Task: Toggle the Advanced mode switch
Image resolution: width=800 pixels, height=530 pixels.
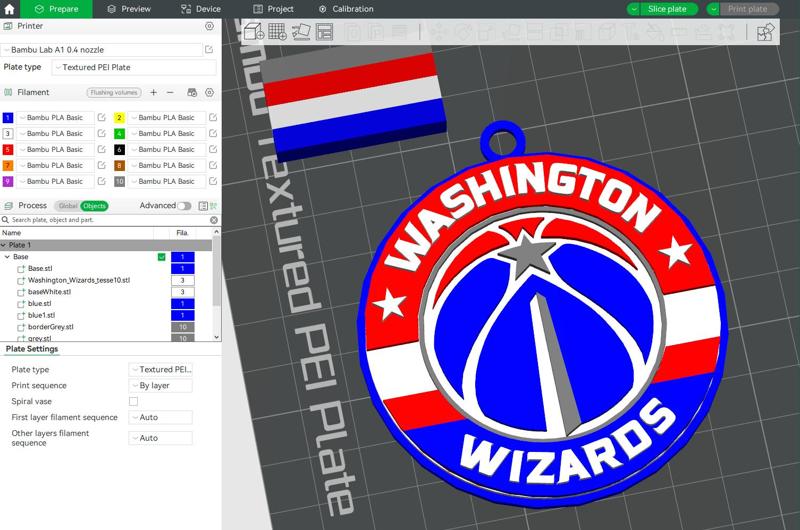Action: click(184, 206)
